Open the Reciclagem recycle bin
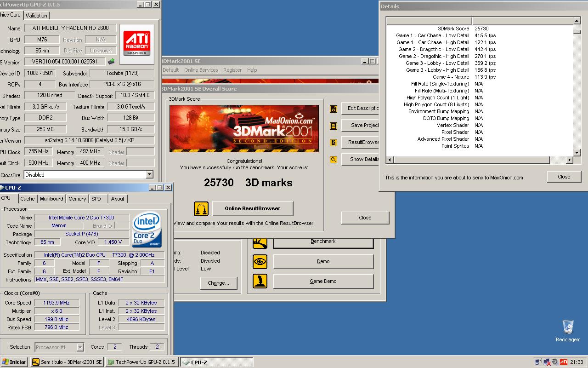Screen dimensions: 588x368 568,331
